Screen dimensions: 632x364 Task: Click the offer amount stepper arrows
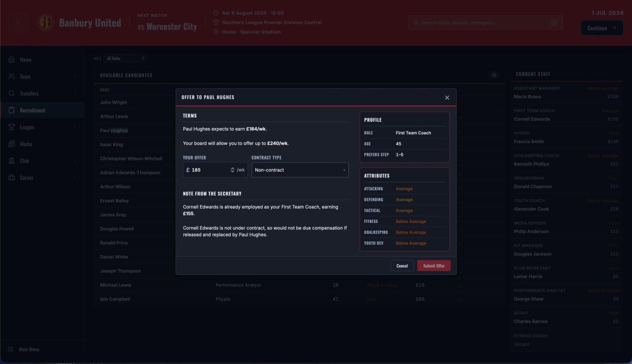pos(233,170)
